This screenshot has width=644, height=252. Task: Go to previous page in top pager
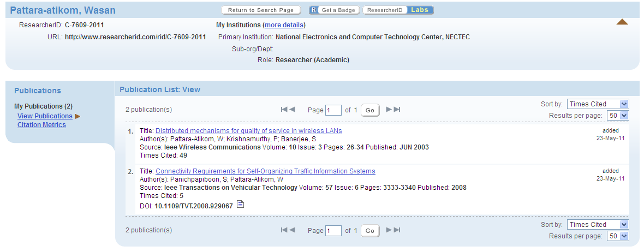click(292, 109)
